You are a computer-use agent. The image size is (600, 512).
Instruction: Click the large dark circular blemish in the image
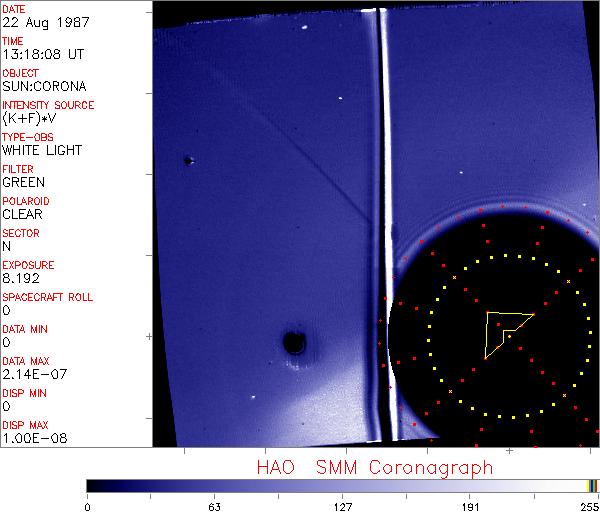click(x=294, y=344)
